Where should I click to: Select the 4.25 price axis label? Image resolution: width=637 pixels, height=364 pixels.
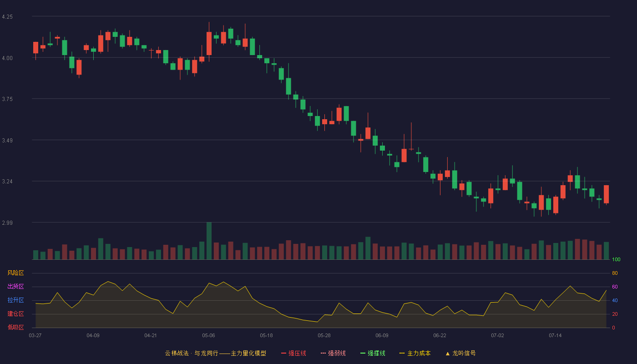[x=7, y=17]
